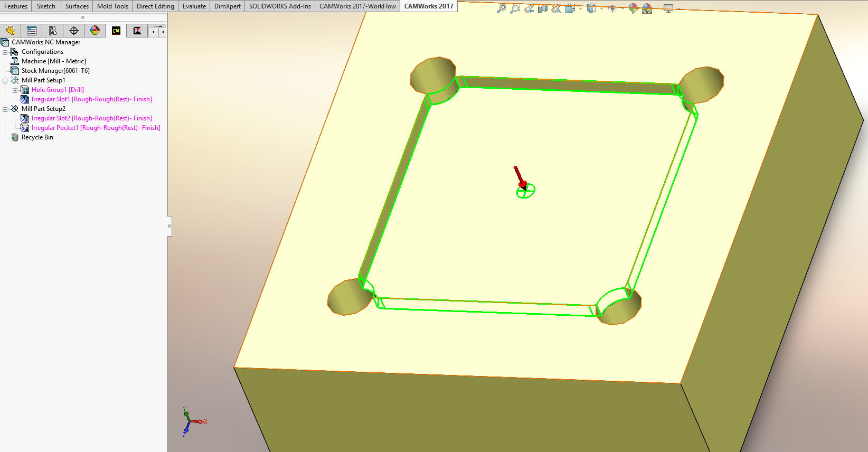The height and width of the screenshot is (452, 868).
Task: Select Irregular Pocket1 feature in tree
Action: [96, 128]
